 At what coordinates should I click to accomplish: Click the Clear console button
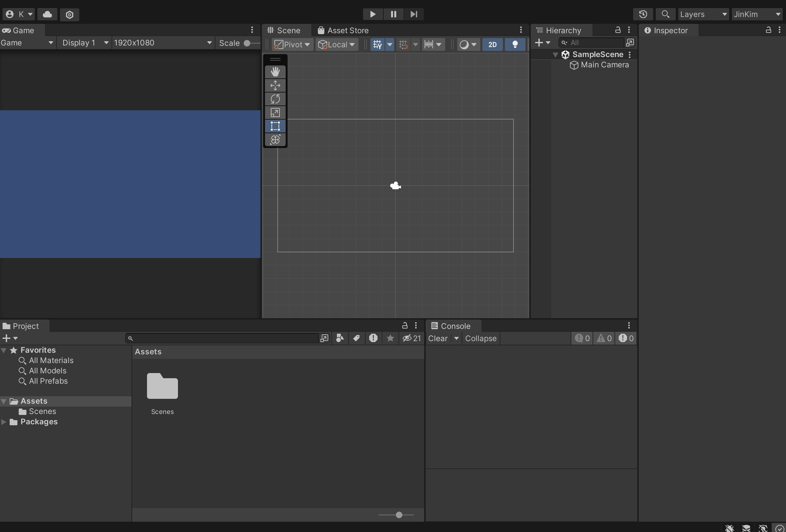(x=437, y=338)
